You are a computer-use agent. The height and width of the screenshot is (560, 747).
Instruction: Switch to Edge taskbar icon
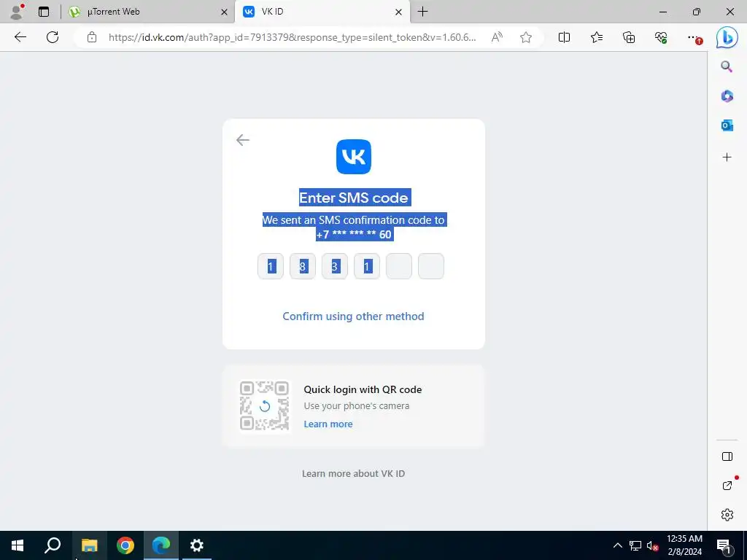161,545
